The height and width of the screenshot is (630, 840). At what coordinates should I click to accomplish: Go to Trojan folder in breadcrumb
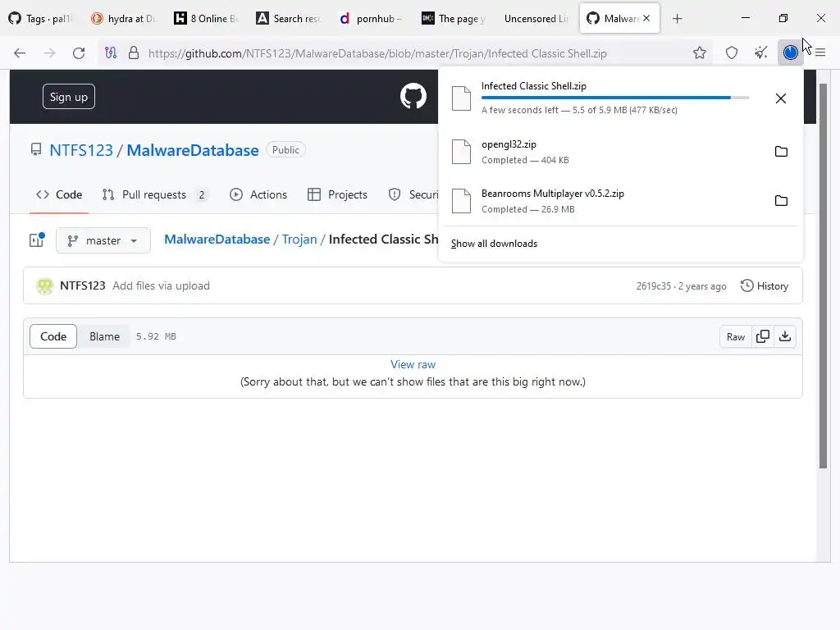299,240
